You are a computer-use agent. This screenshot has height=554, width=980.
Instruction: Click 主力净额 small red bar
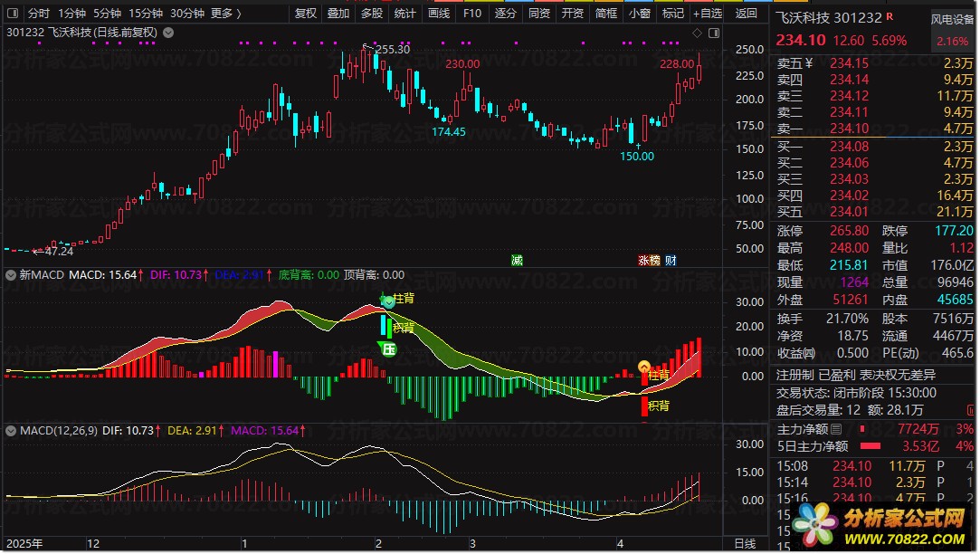click(x=862, y=429)
